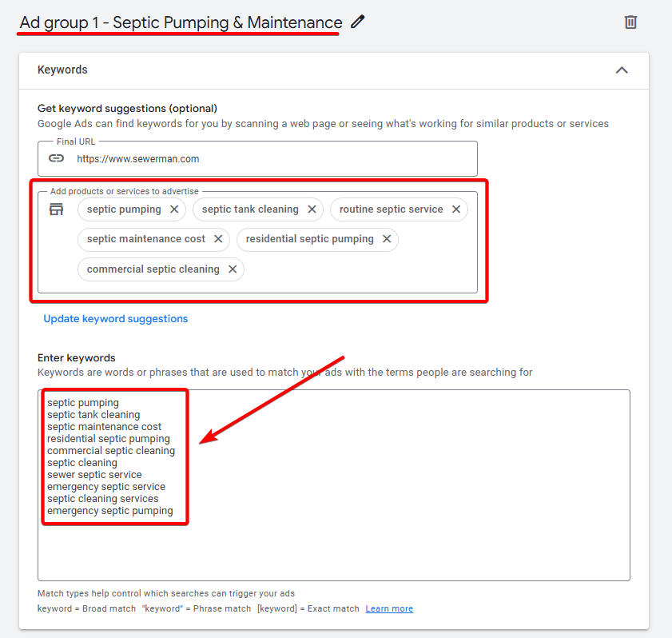Remove the 'septic pumping' chip

point(174,209)
